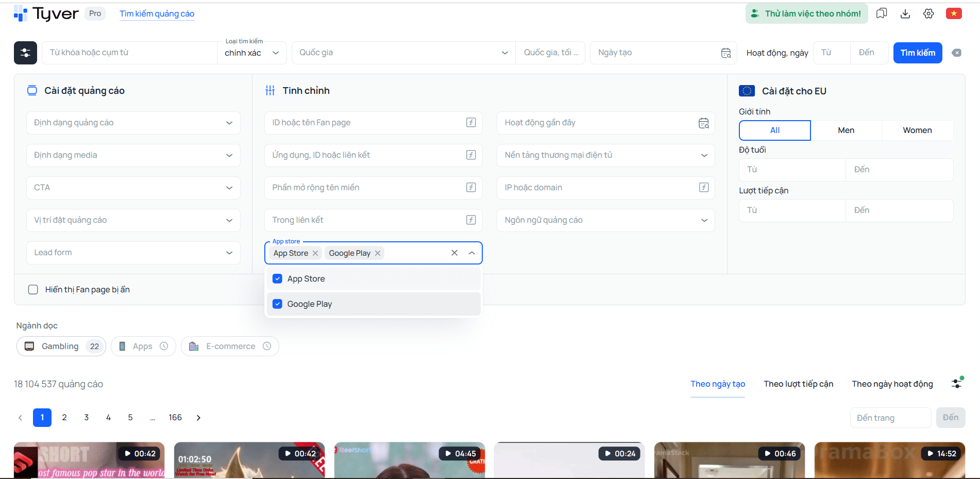Click the Tìm kiếm search button
Image resolution: width=980 pixels, height=479 pixels.
[918, 53]
